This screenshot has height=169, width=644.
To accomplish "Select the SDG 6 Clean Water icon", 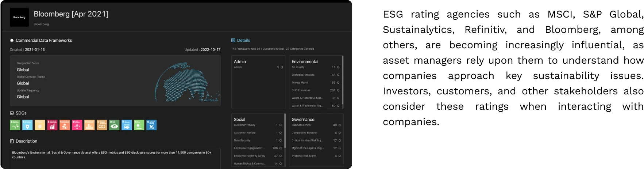I will [x=27, y=125].
